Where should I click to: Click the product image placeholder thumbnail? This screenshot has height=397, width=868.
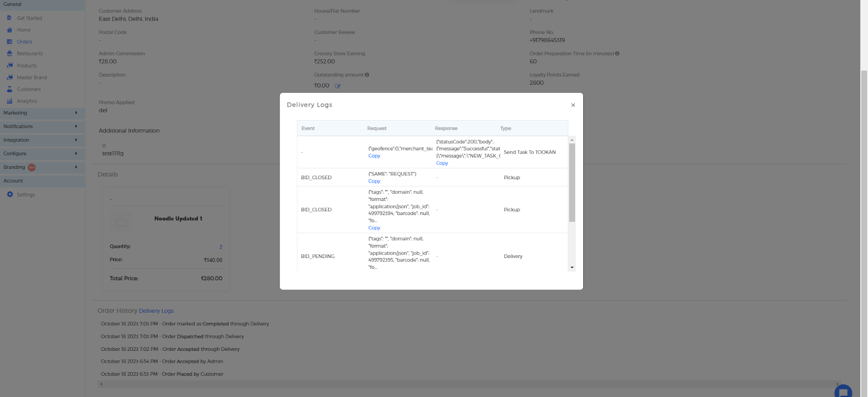(122, 222)
